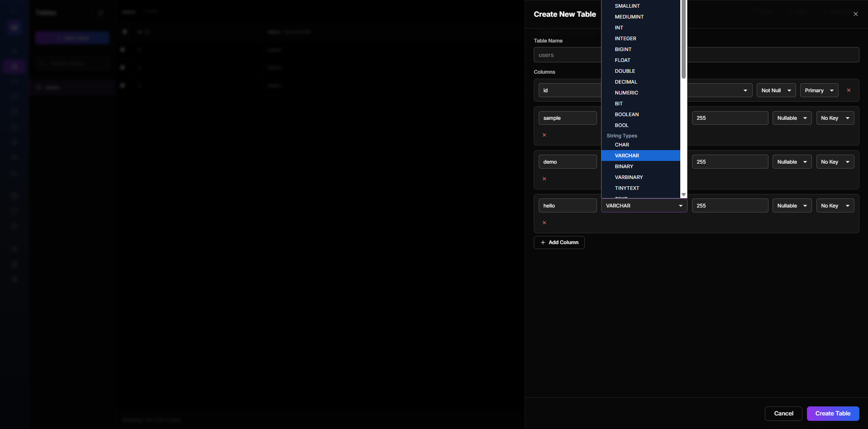Choose BOOLEAN from the type menu
This screenshot has height=429, width=868.
tap(626, 114)
